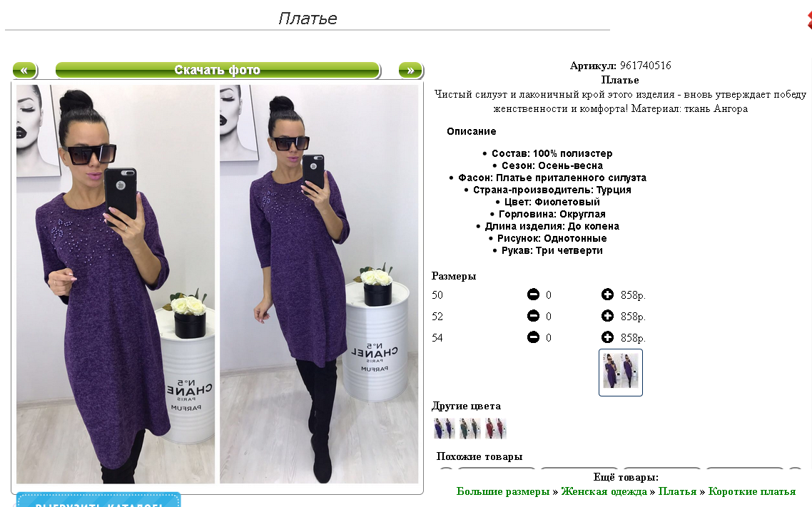Open the Короткие платья link
Screen dimensions: 812x507
[x=751, y=491]
